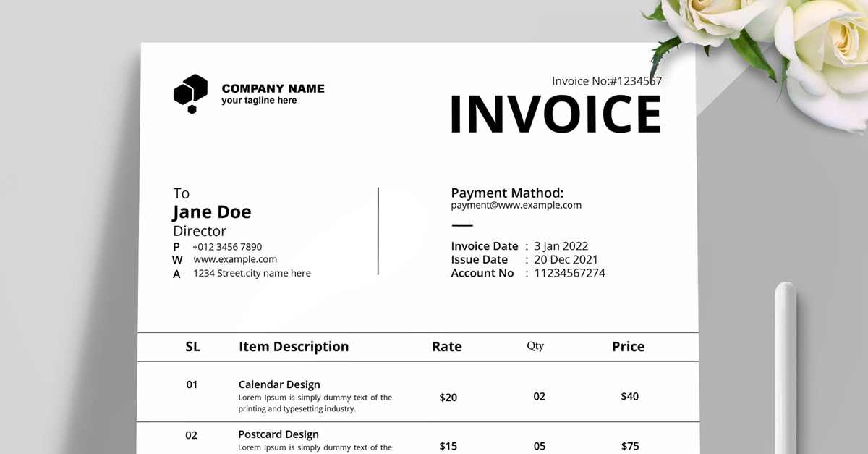Click the SL column header
868x454 pixels.
[x=192, y=347]
